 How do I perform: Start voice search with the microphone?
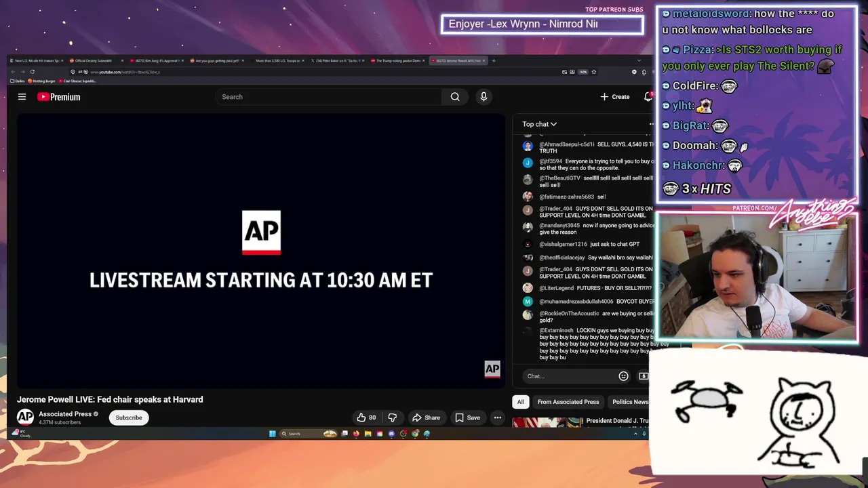click(x=484, y=97)
